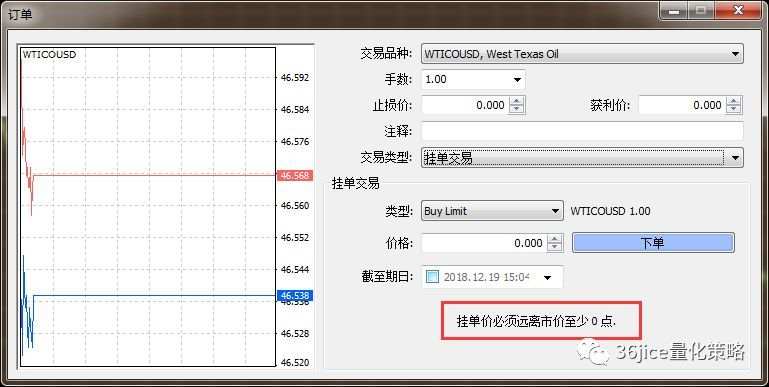
Task: Open the expiry date 2018.12.19 dropdown arrow
Action: [x=547, y=277]
